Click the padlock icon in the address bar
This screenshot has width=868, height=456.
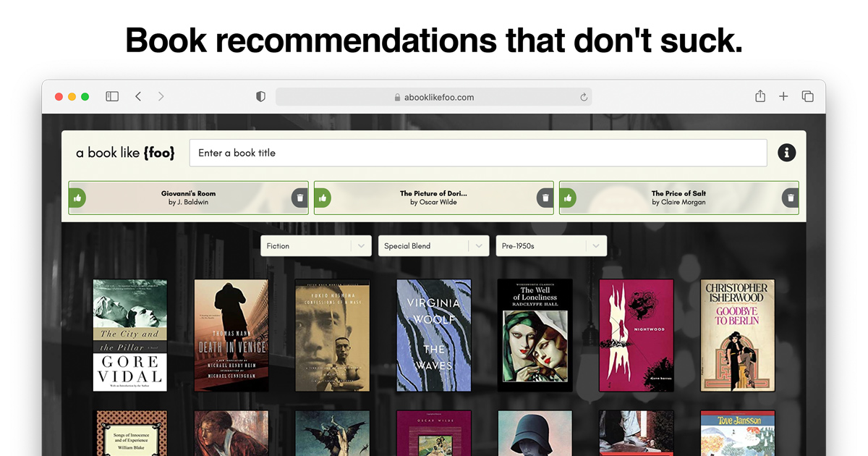coord(397,97)
